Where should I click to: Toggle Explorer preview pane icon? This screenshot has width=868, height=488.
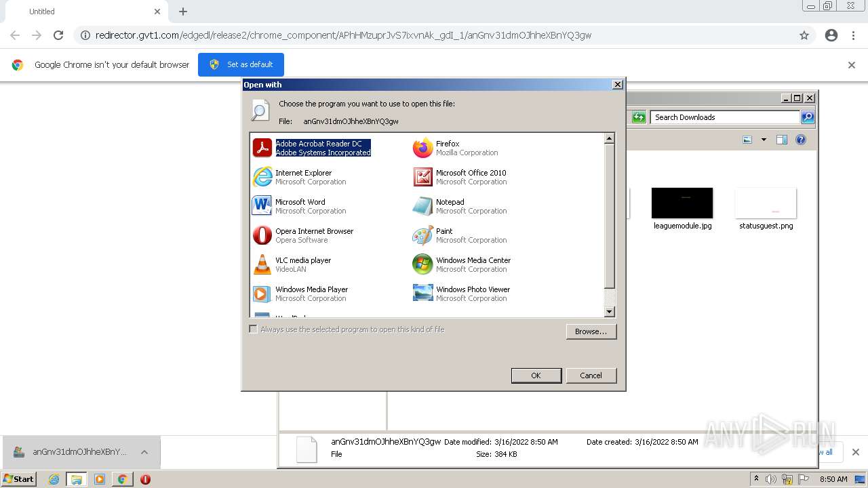coord(782,140)
